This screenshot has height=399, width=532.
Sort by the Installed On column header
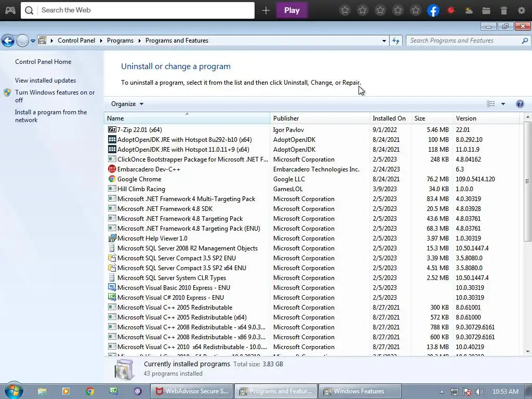pos(390,118)
